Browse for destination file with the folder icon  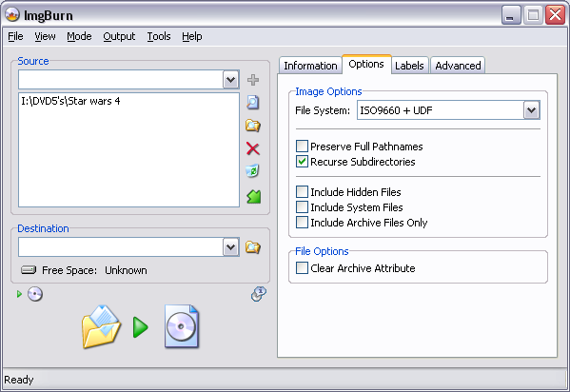(253, 247)
